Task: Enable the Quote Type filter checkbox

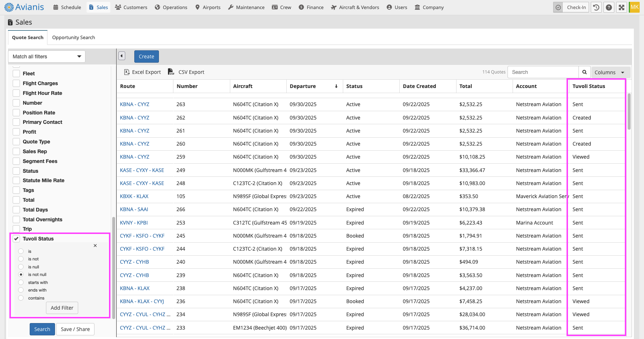Action: click(x=16, y=142)
